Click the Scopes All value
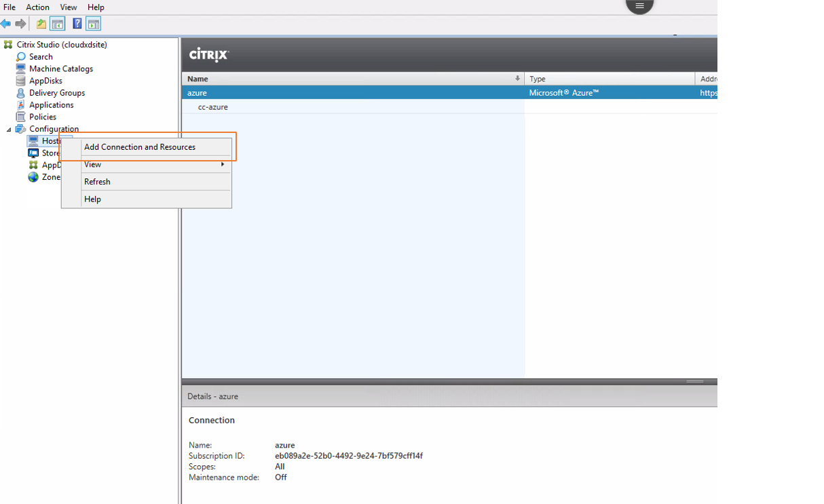 280,467
